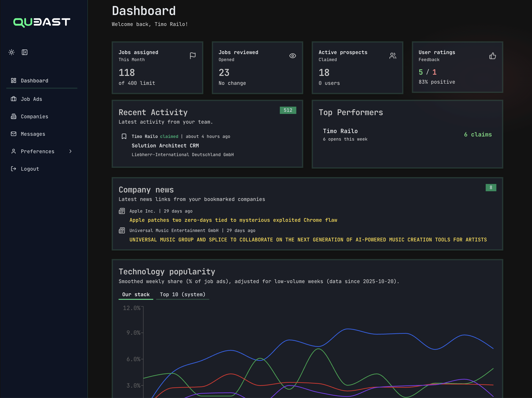Click the eye icon on Jobs reviewed card
This screenshot has width=532, height=398.
pyautogui.click(x=293, y=56)
